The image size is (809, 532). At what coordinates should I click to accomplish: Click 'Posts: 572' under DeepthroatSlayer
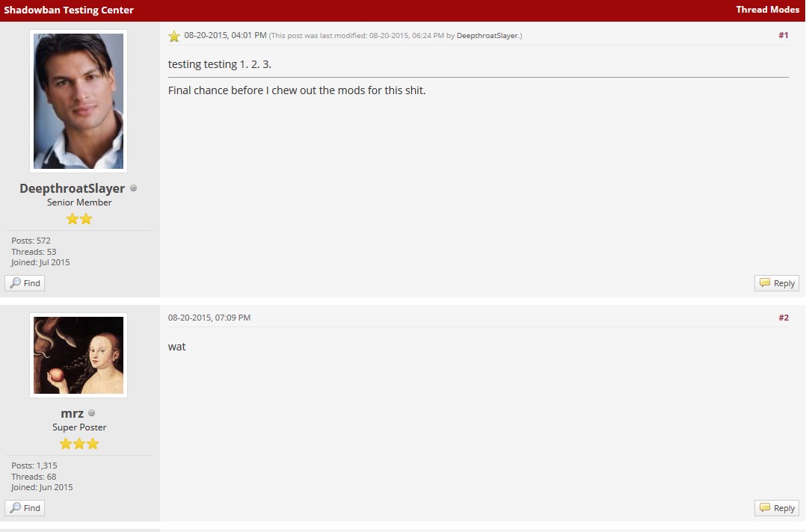point(31,241)
